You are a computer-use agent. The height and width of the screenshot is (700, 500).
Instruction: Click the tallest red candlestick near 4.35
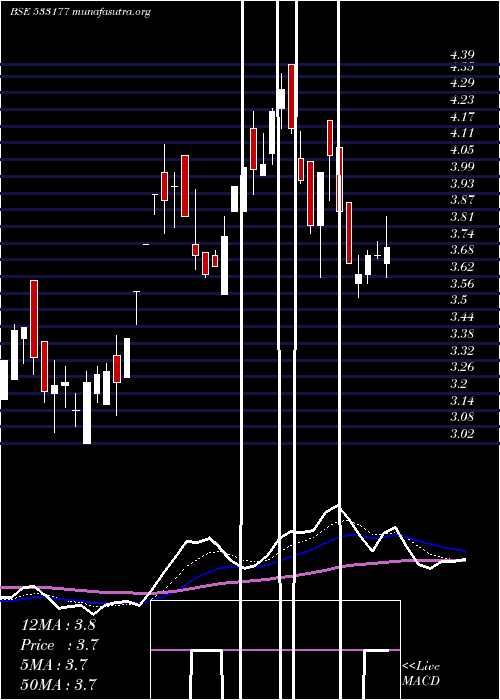[292, 96]
